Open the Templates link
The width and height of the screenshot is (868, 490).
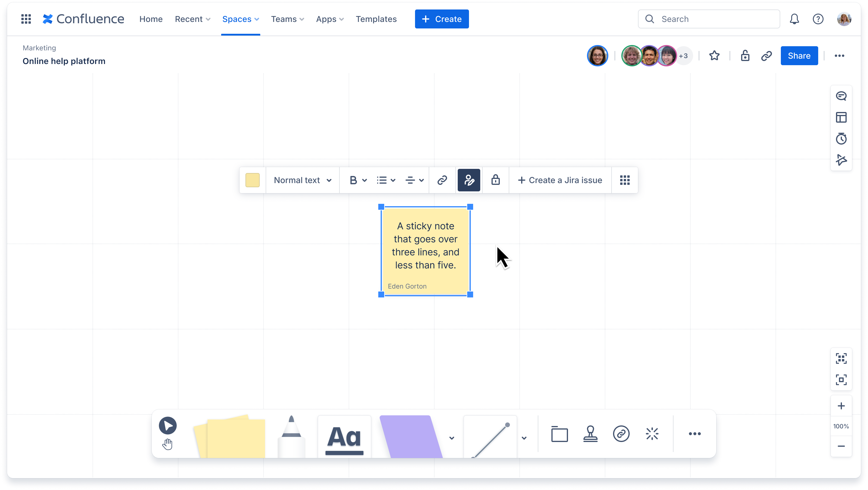point(376,19)
